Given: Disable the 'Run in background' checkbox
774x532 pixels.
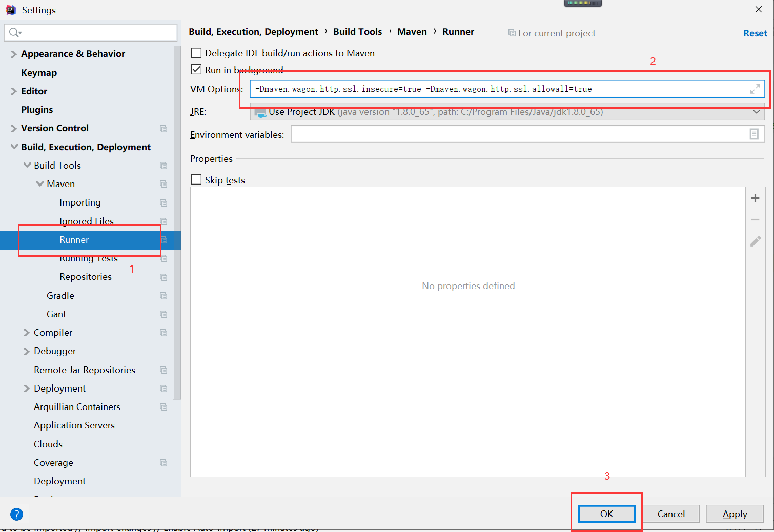Looking at the screenshot, I should [196, 69].
